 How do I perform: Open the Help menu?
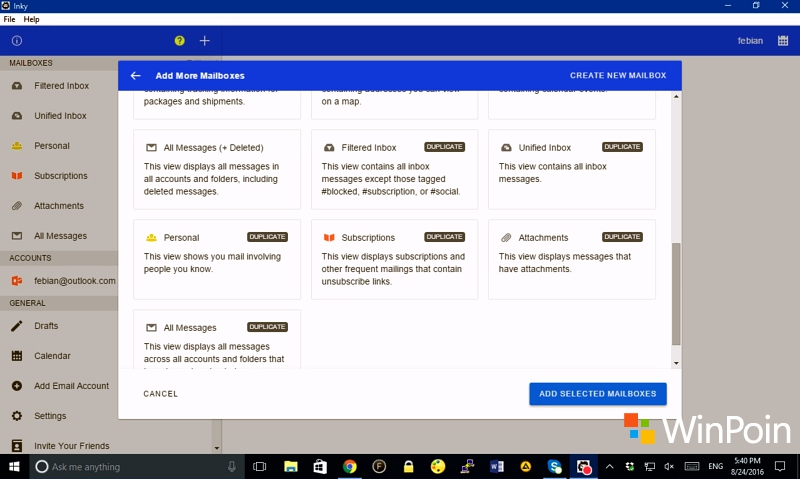point(32,19)
